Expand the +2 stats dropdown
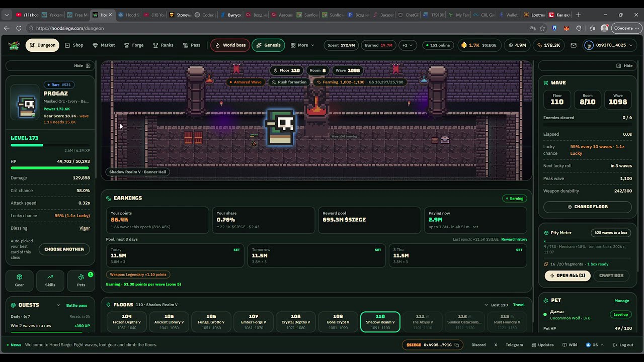Screen dimensions: 644x362 pyautogui.click(x=408, y=45)
